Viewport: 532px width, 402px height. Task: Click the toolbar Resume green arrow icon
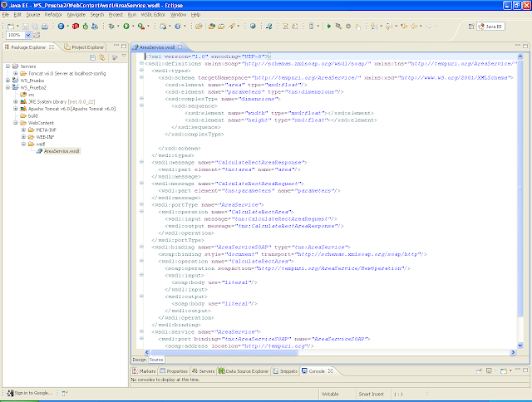[x=328, y=26]
